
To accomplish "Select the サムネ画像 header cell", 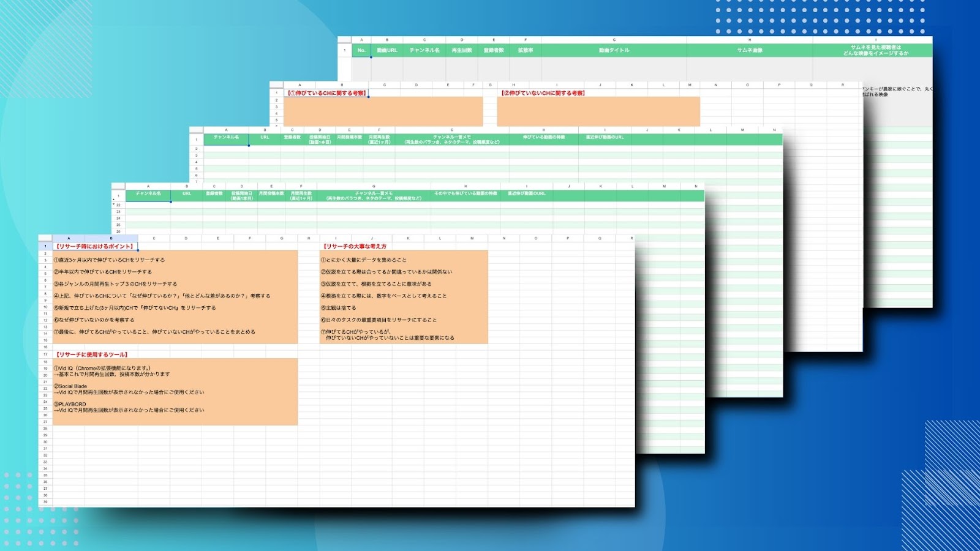I will tap(750, 50).
